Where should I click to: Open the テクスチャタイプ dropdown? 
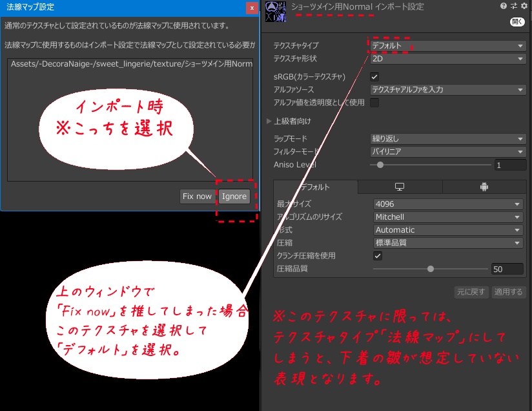coord(448,45)
